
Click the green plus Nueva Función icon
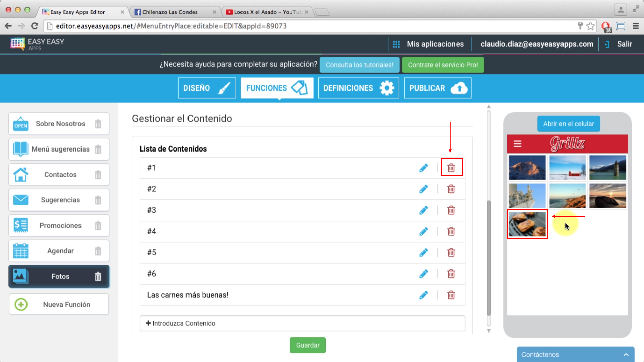coord(21,304)
